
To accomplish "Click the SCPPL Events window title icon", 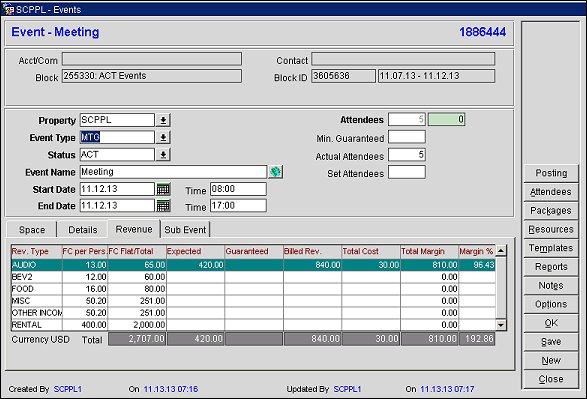I will coord(8,9).
